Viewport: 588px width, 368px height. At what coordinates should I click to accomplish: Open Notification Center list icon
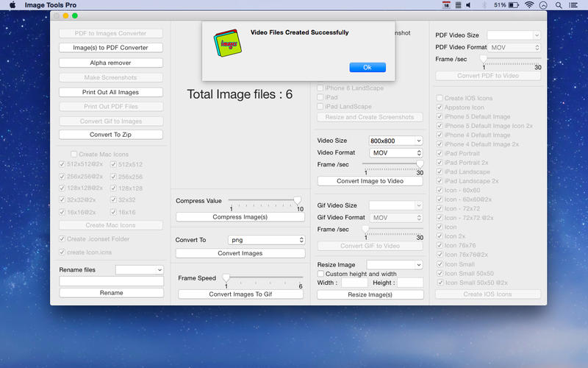(576, 5)
